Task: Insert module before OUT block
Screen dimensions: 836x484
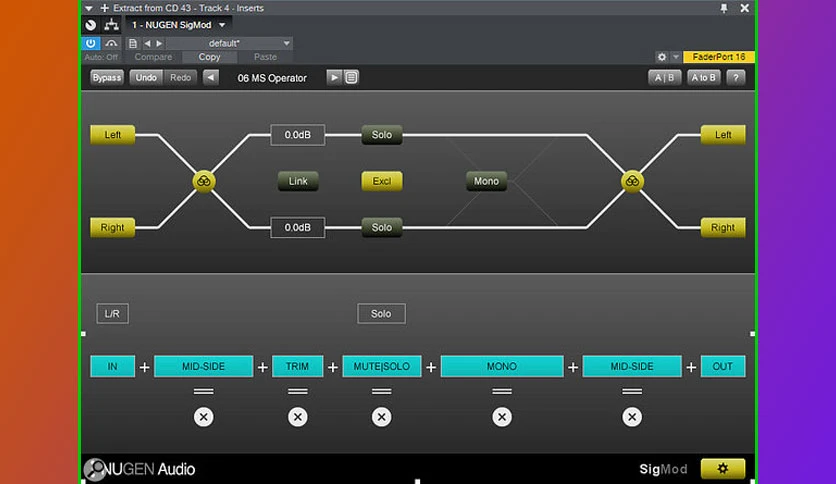Action: pyautogui.click(x=691, y=367)
